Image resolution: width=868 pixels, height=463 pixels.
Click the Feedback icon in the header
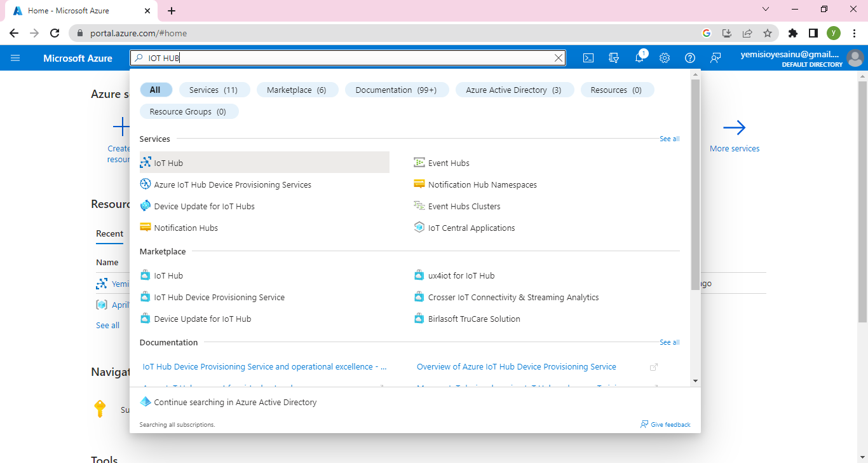click(x=715, y=58)
